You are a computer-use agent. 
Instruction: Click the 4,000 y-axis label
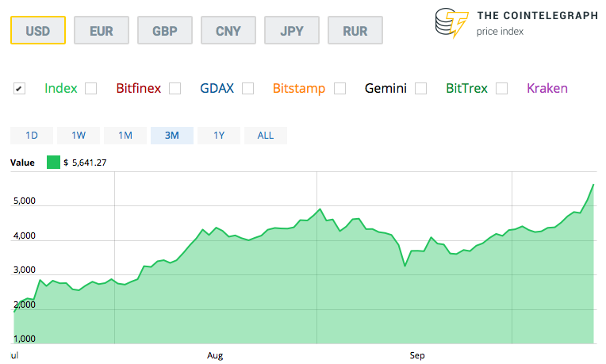(x=25, y=236)
